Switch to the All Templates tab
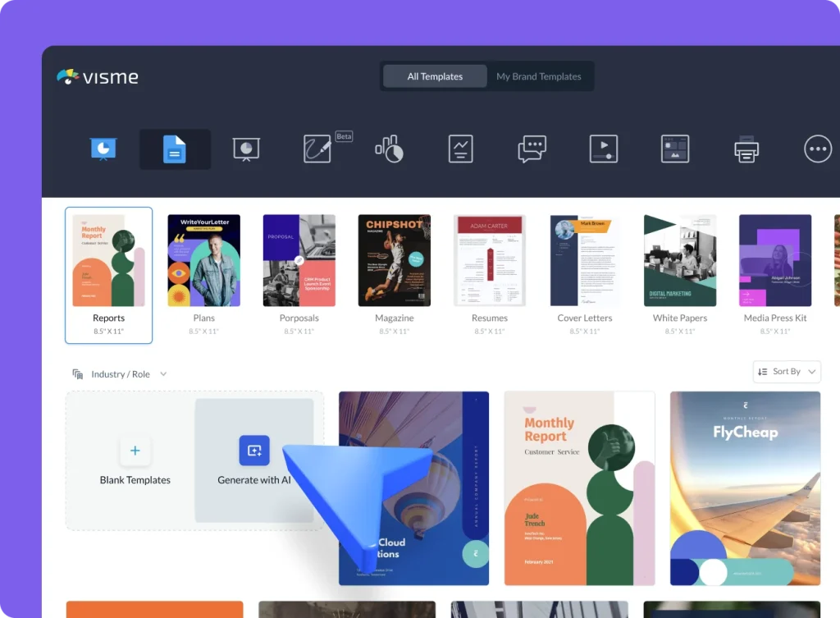Screen dimensions: 840x618 coord(434,76)
